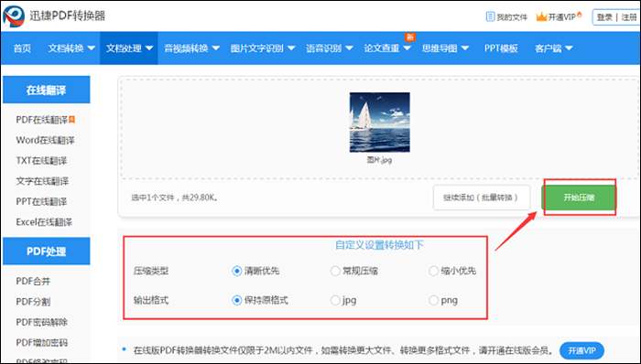Open PDF分割 in sidebar
This screenshot has width=641, height=364.
click(33, 302)
